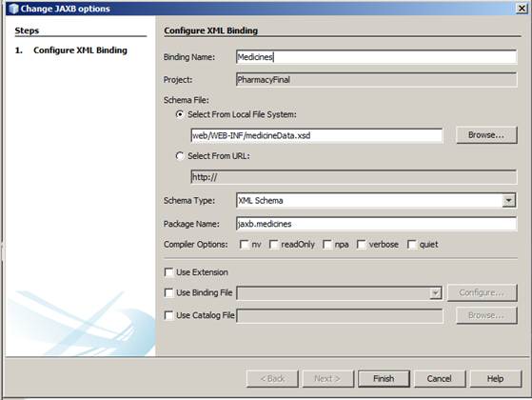Check the Use Extension box
532x400 pixels.
click(x=168, y=272)
